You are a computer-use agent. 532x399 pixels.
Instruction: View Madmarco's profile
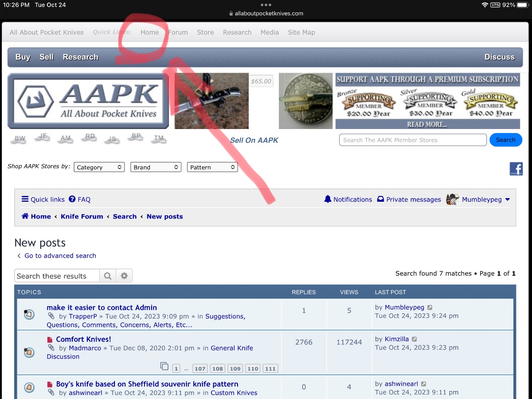point(85,348)
